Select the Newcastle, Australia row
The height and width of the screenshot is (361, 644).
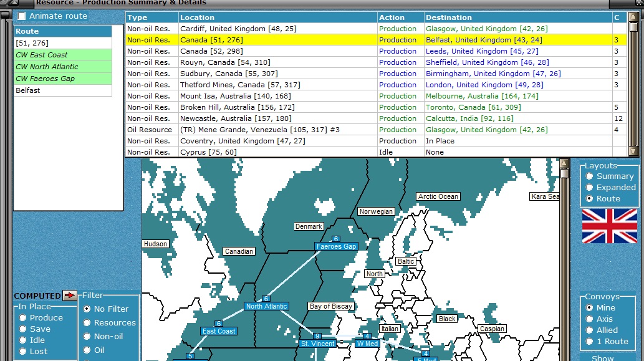click(376, 118)
